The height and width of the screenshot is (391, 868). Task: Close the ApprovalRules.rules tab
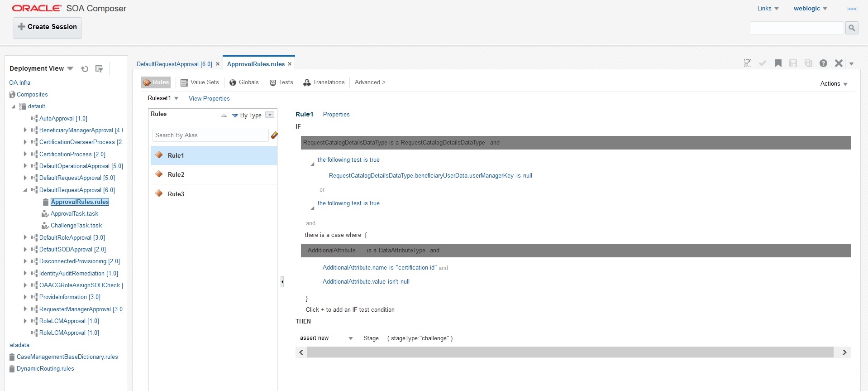click(290, 64)
